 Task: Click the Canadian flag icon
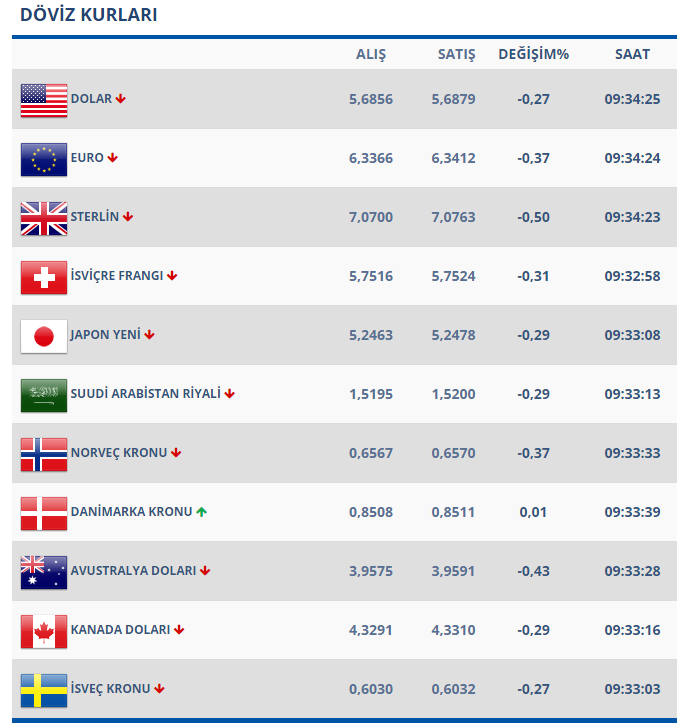point(44,631)
